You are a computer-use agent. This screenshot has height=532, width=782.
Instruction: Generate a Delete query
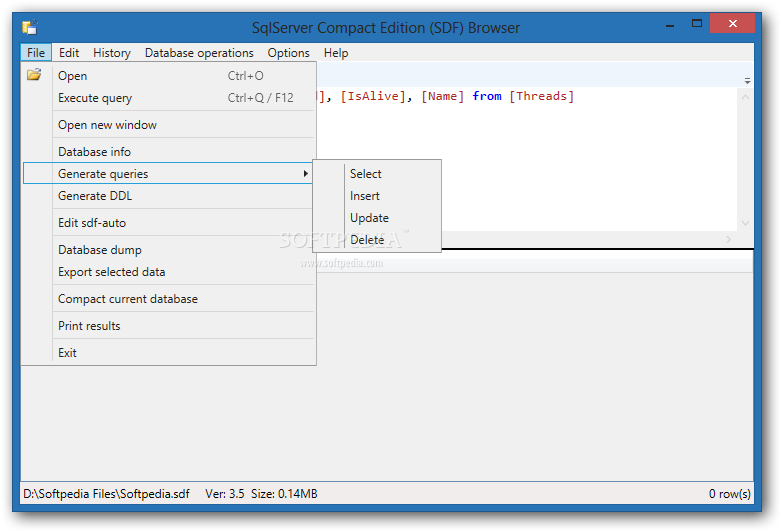tap(377, 240)
